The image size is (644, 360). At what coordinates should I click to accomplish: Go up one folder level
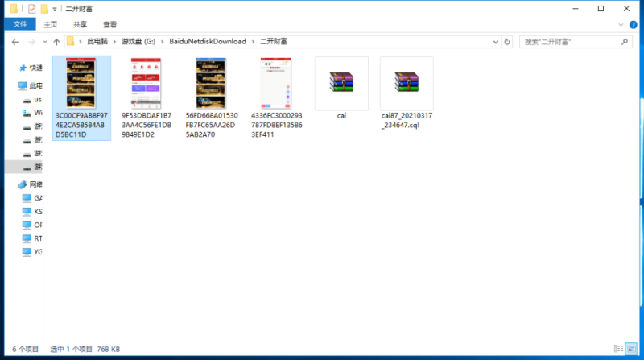[56, 41]
